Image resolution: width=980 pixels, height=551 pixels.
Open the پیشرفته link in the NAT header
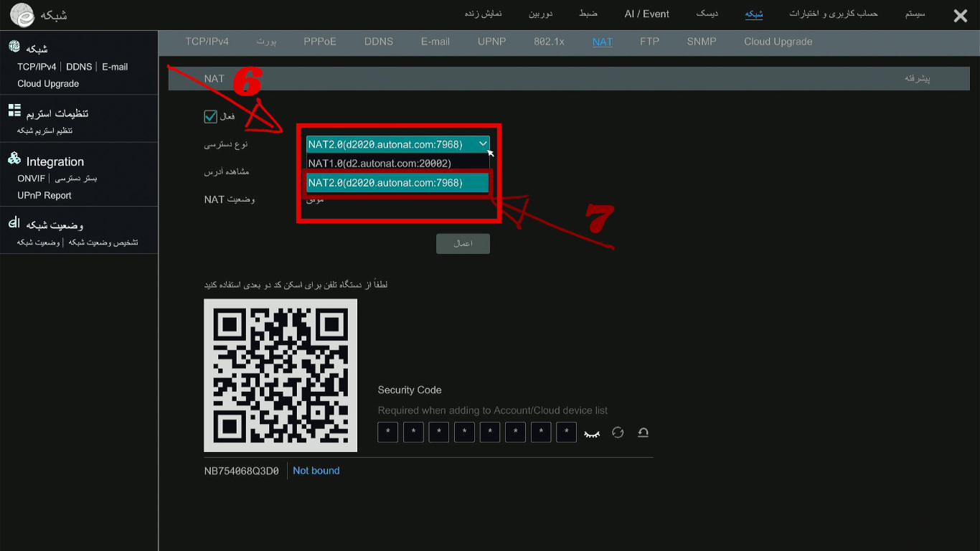point(917,78)
